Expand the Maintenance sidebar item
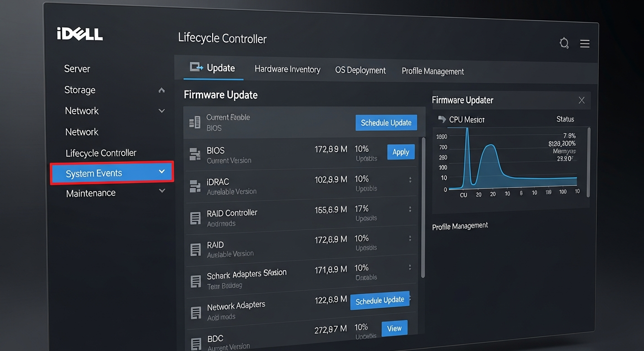This screenshot has height=351, width=644. [x=161, y=191]
